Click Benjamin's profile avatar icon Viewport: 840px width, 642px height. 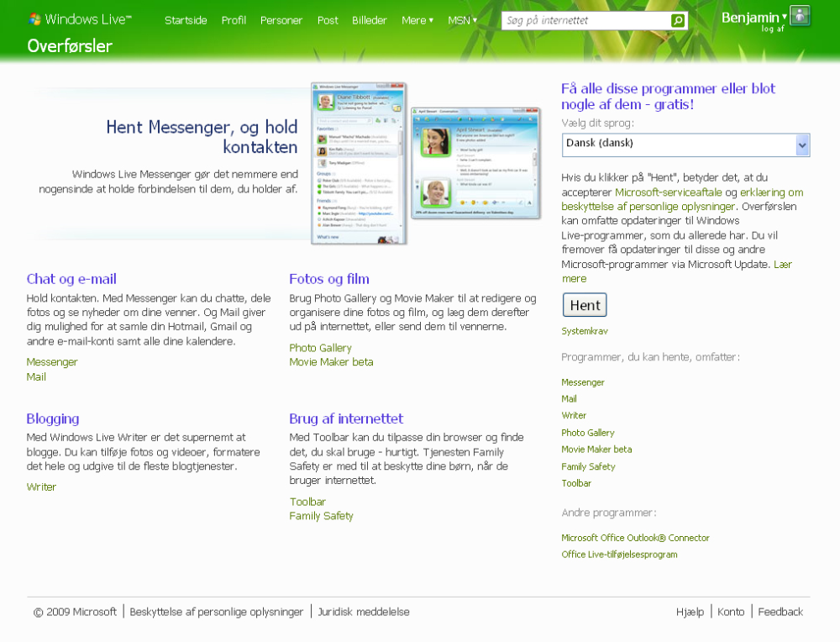(800, 15)
